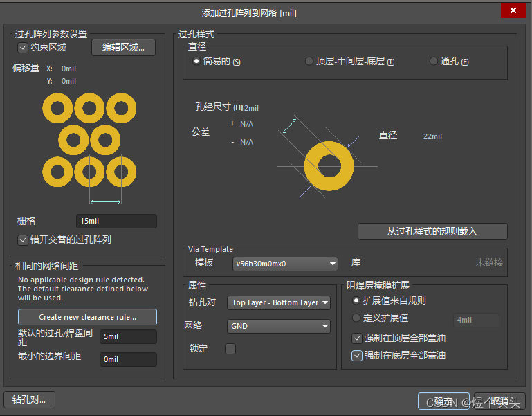Toggle 强制在顶层全部盖油 checkbox
Screen dimensions: 532x416
(x=356, y=338)
